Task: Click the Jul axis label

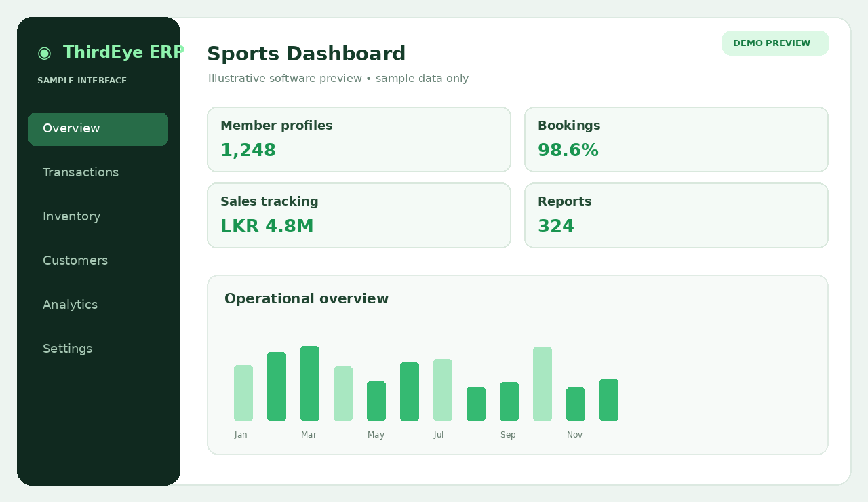Action: (439, 435)
